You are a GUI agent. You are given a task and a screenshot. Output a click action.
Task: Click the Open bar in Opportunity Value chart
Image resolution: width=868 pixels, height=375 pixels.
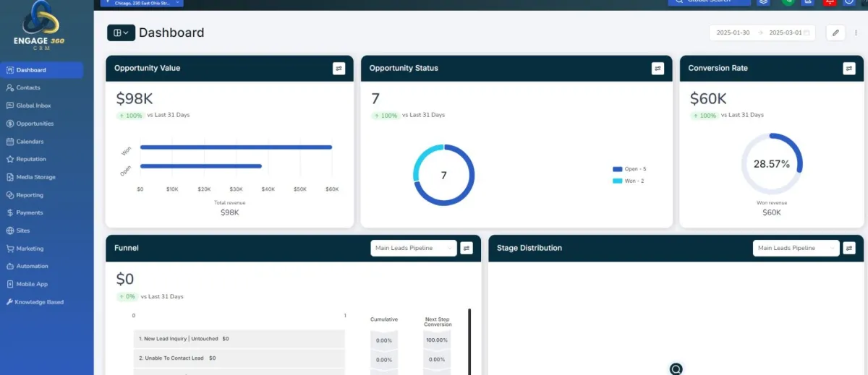[x=200, y=166]
